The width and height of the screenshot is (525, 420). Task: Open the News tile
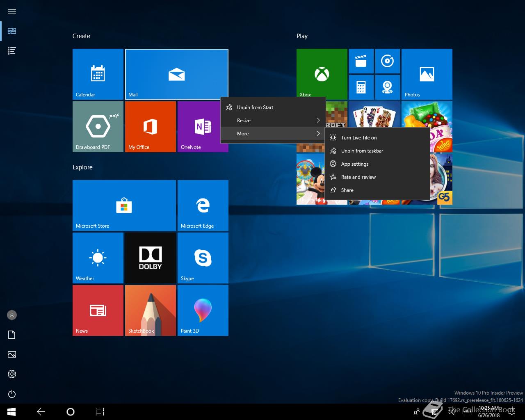pos(98,310)
